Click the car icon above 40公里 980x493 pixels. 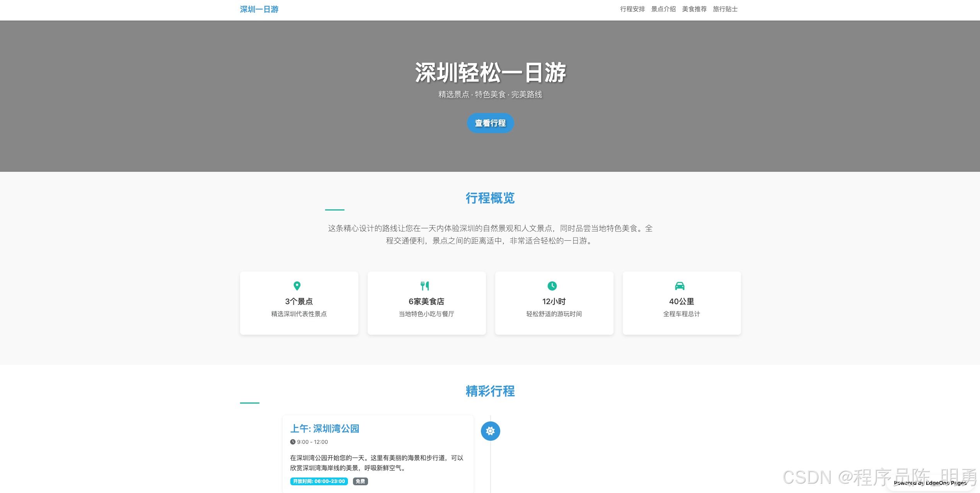click(x=680, y=286)
